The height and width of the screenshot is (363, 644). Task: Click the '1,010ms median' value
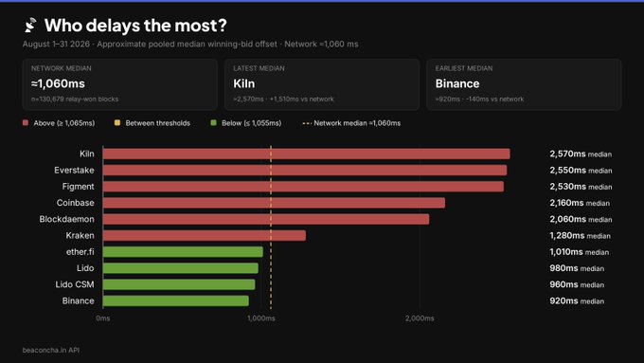click(x=579, y=251)
